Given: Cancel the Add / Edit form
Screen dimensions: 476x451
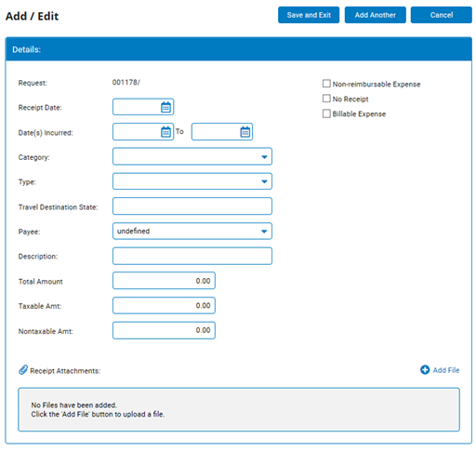Looking at the screenshot, I should click(x=442, y=15).
